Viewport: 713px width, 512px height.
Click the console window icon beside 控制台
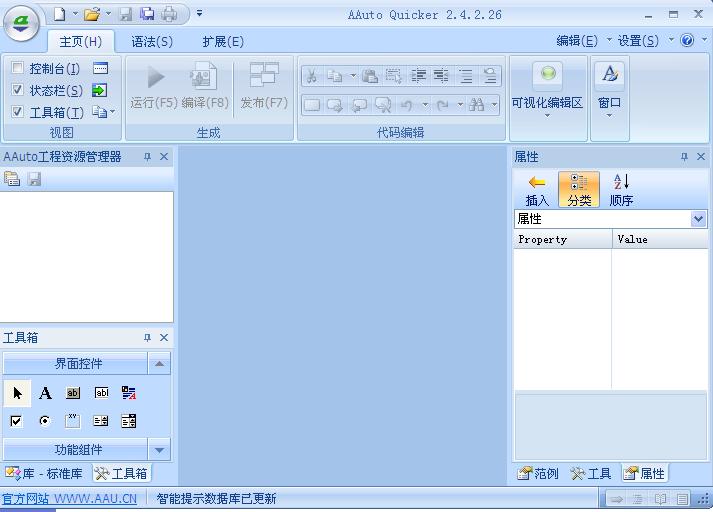pos(100,68)
